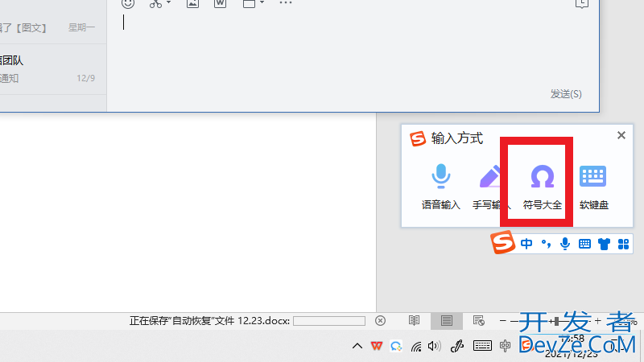The image size is (644, 362).
Task: Select the 手写输入 handwriting pen icon
Action: [x=489, y=177]
